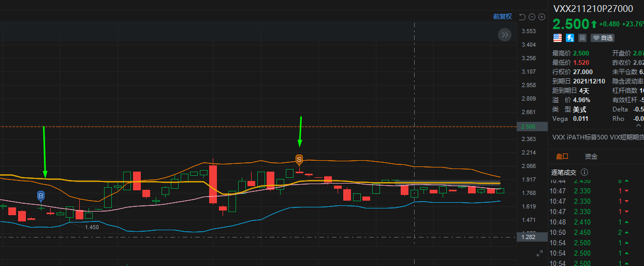Click the 3.553 price axis label
644x266 pixels.
(529, 31)
